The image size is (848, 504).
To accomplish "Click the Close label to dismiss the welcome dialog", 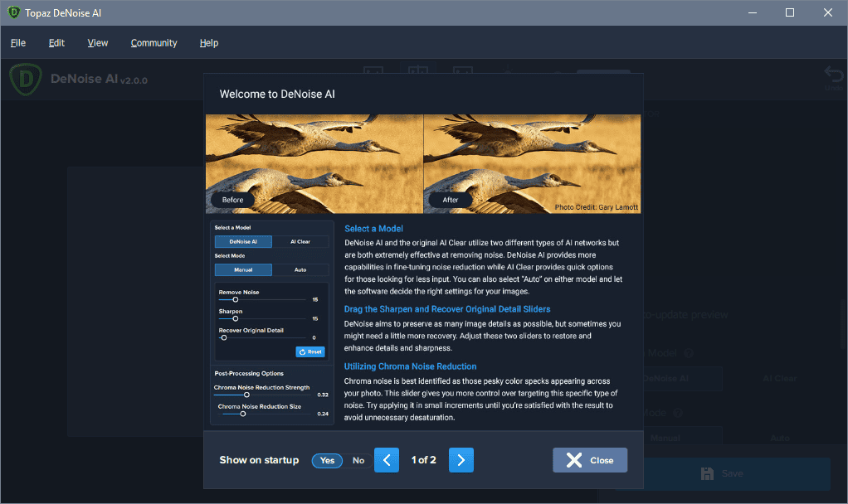I will (602, 460).
